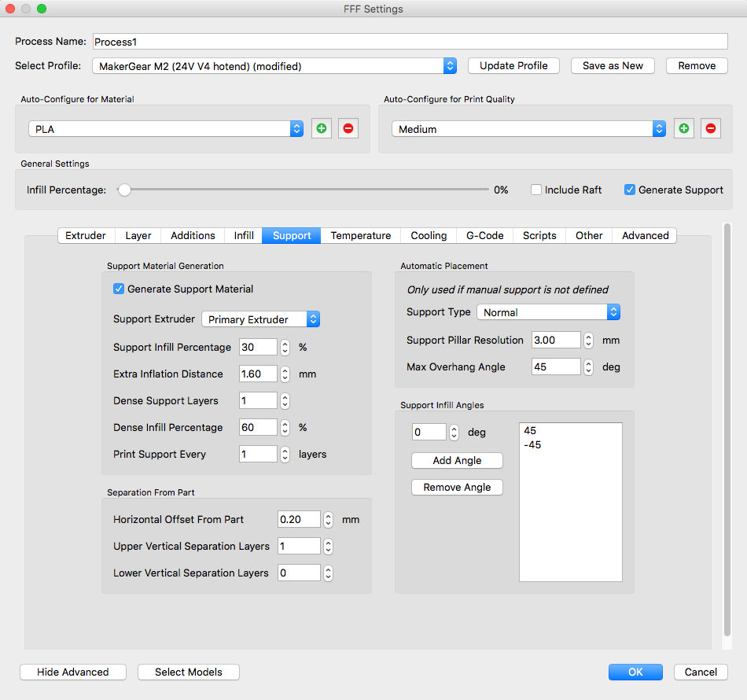Open the Infill tab
The image size is (747, 700).
(244, 235)
